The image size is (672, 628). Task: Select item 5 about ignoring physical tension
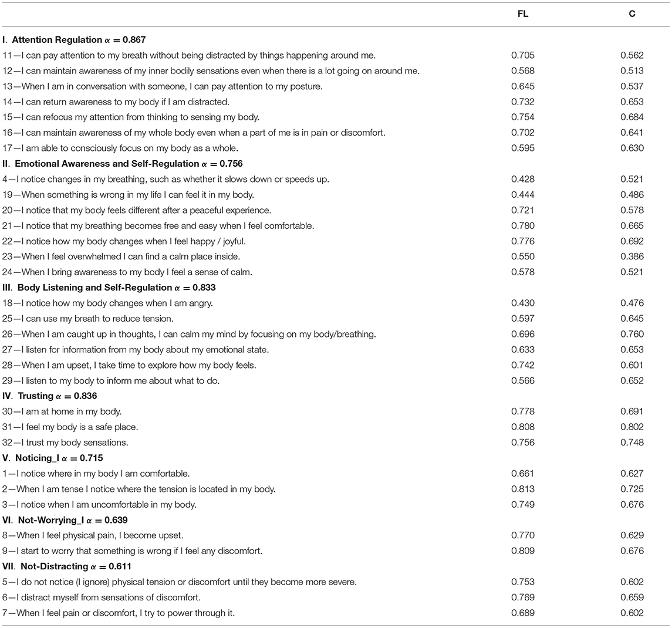click(x=180, y=582)
